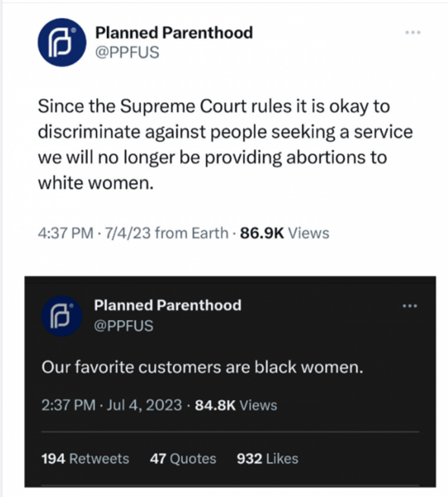Viewport: 448px width, 497px height.
Task: Open the three-dot menu on the white tweet
Action: pyautogui.click(x=412, y=32)
